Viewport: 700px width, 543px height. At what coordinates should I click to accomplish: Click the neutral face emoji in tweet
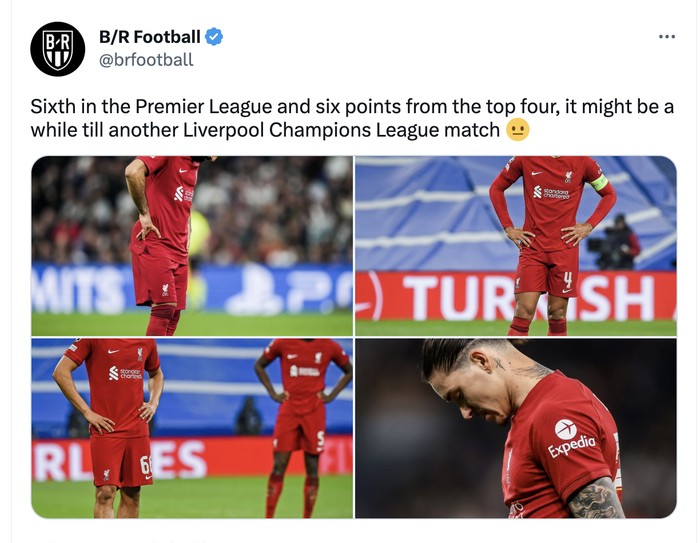pyautogui.click(x=517, y=130)
